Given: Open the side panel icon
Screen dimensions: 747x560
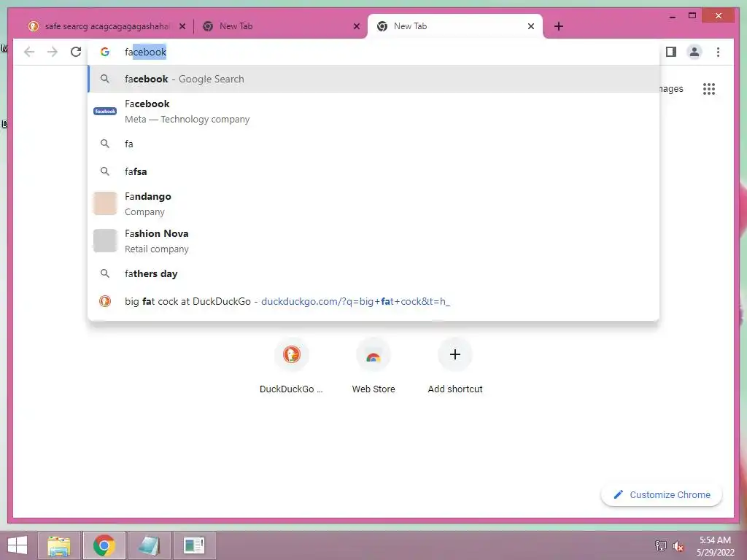Looking at the screenshot, I should pyautogui.click(x=671, y=52).
